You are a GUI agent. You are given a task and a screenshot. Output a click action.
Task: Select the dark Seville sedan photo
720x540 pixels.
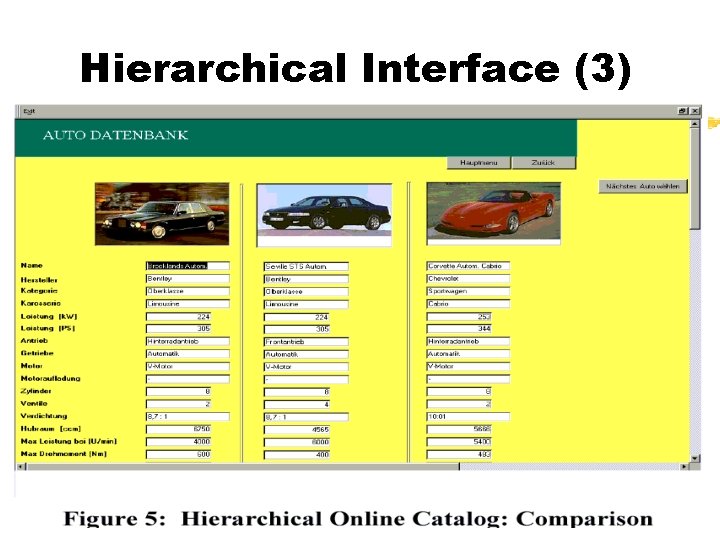click(x=324, y=215)
